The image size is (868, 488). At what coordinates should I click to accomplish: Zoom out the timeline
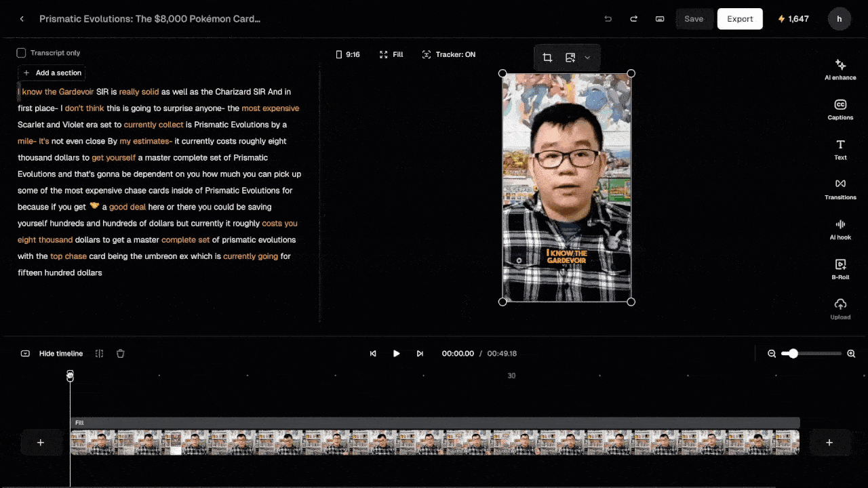[772, 354]
